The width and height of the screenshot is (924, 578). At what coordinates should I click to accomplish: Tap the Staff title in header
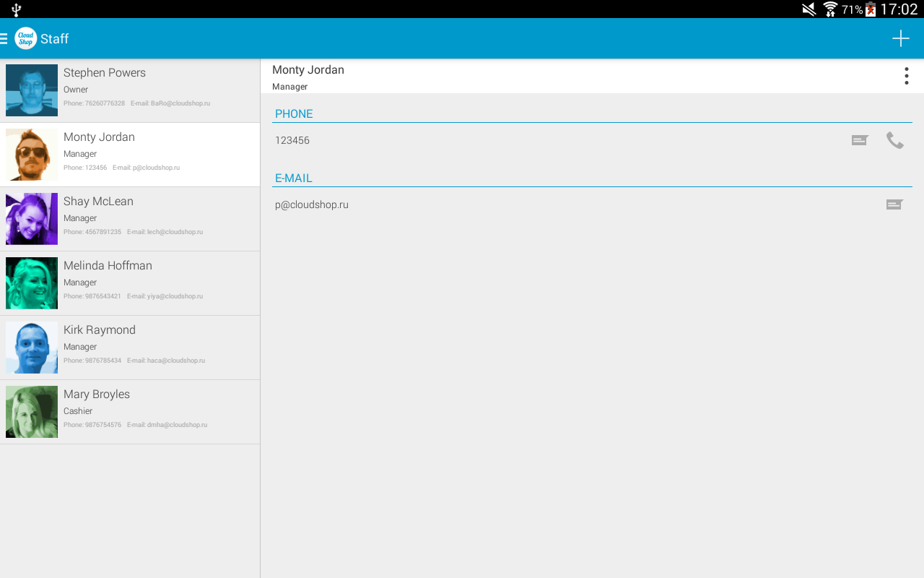(55, 38)
